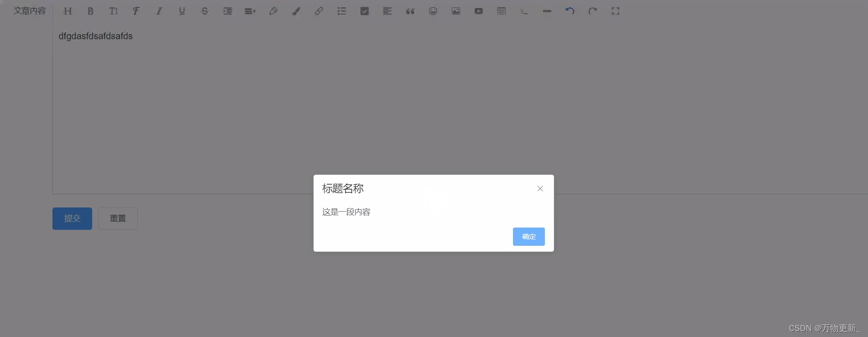868x337 pixels.
Task: Redo the last edit
Action: 593,11
